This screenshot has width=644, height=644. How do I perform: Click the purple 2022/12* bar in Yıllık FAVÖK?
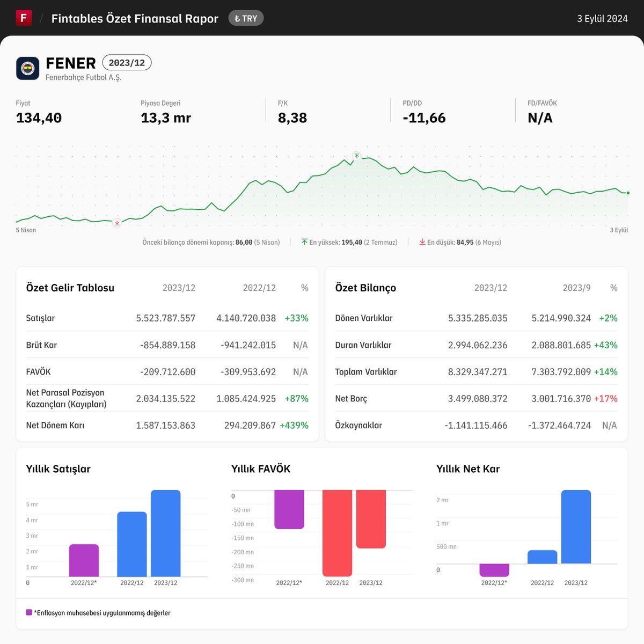tap(289, 509)
